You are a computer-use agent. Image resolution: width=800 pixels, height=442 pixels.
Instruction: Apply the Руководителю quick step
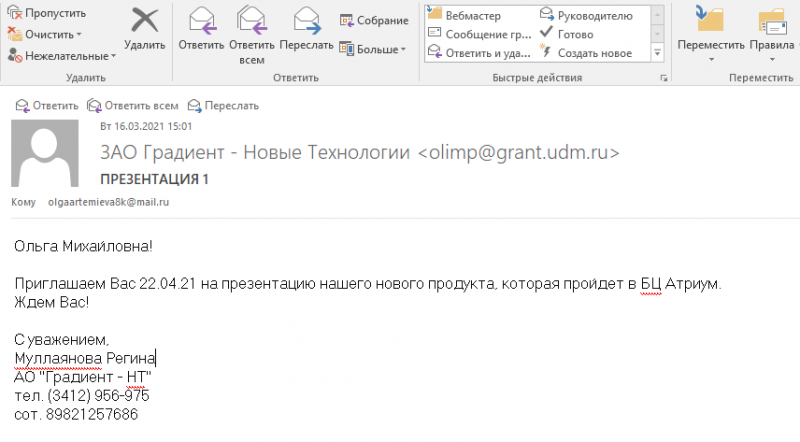coord(586,15)
